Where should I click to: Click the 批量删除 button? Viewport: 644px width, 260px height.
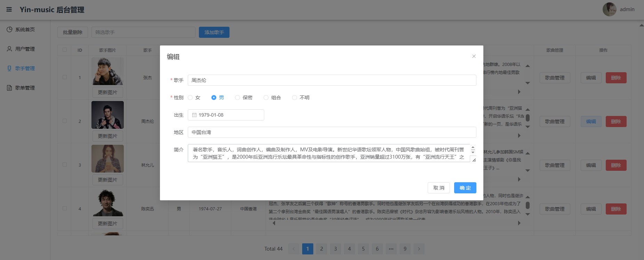click(x=73, y=32)
